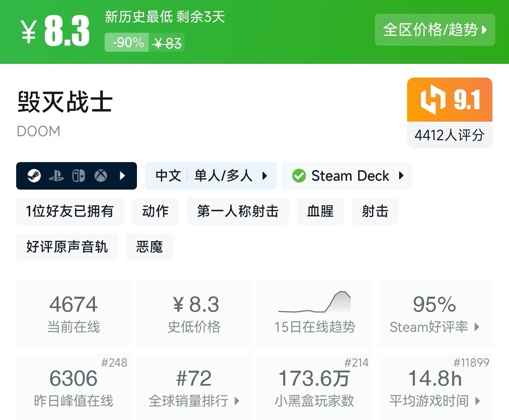509x420 pixels.
Task: Click the Nintendo Switch platform icon
Action: 78,176
